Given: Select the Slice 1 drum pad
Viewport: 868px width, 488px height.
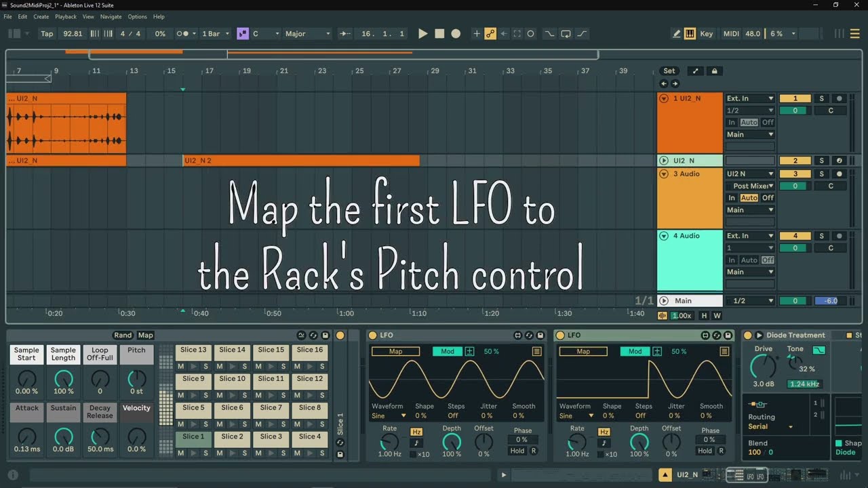Looking at the screenshot, I should click(193, 441).
